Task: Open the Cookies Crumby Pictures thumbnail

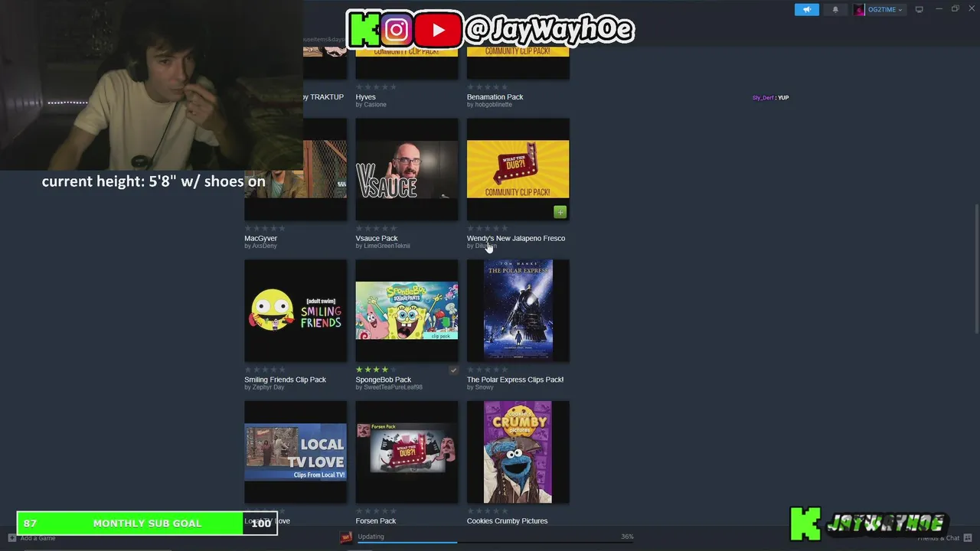Action: (518, 452)
